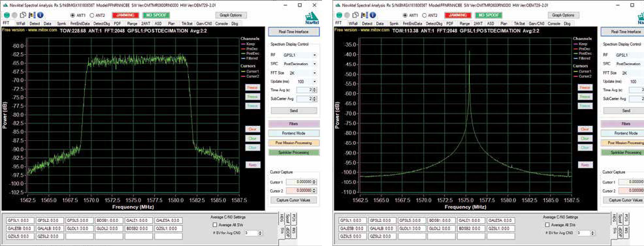Open ASD tab in right window

point(491,23)
